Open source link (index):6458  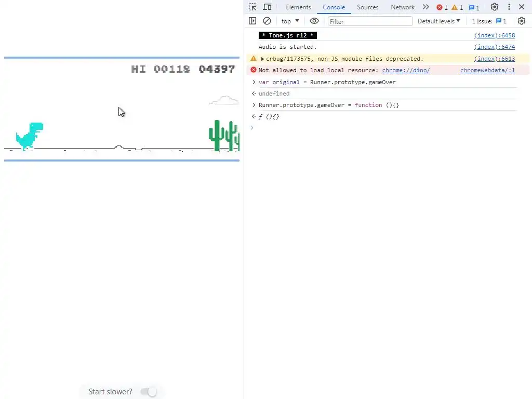(495, 35)
